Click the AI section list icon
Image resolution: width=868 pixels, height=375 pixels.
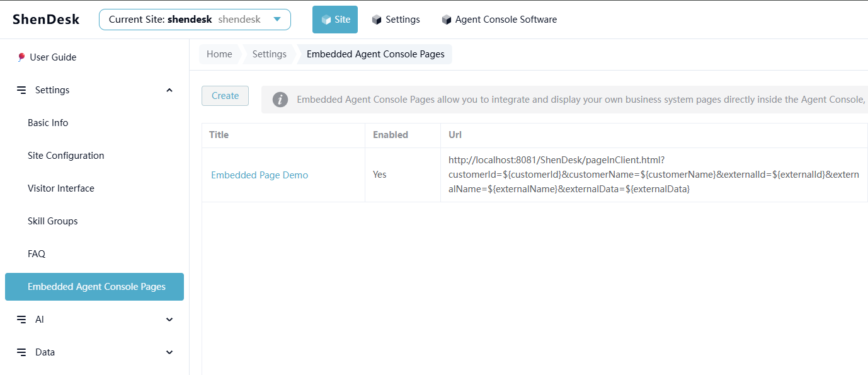(x=21, y=320)
